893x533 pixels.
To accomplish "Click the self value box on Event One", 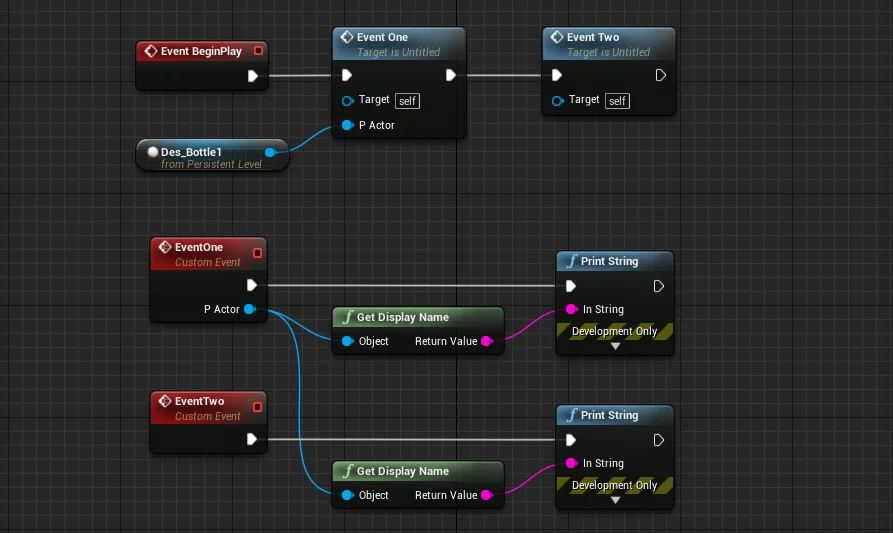I will [407, 101].
